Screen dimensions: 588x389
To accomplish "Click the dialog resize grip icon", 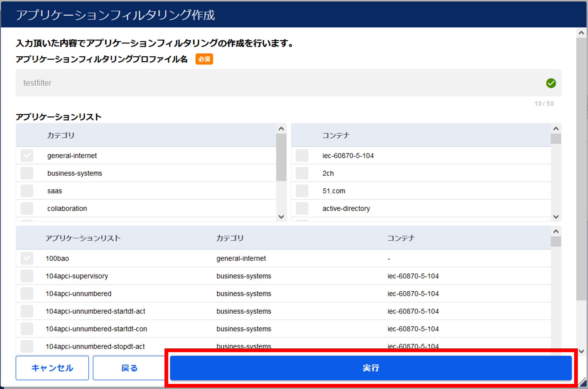I will [582, 382].
